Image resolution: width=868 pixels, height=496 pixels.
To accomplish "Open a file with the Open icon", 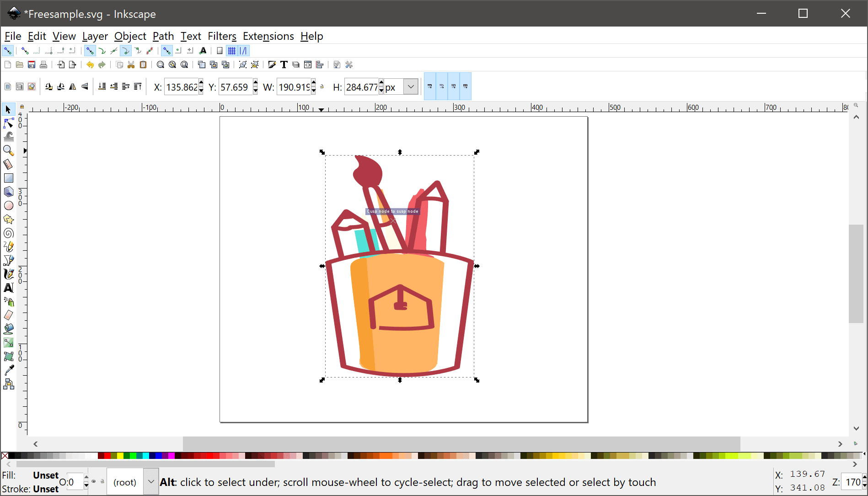I will [19, 65].
